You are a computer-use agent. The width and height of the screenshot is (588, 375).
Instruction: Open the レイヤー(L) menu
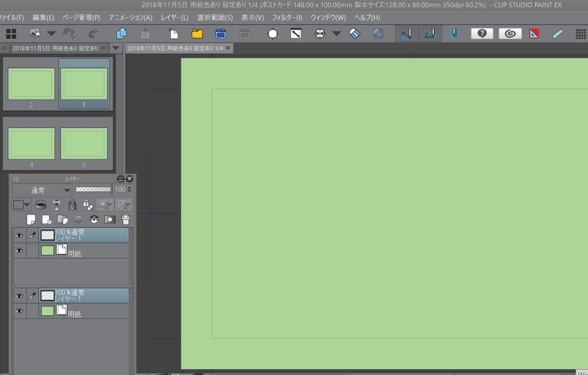[x=175, y=18]
